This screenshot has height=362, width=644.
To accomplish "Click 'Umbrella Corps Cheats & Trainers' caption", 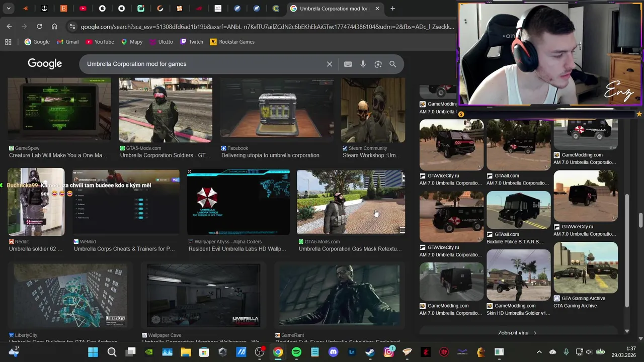I will 124,249.
